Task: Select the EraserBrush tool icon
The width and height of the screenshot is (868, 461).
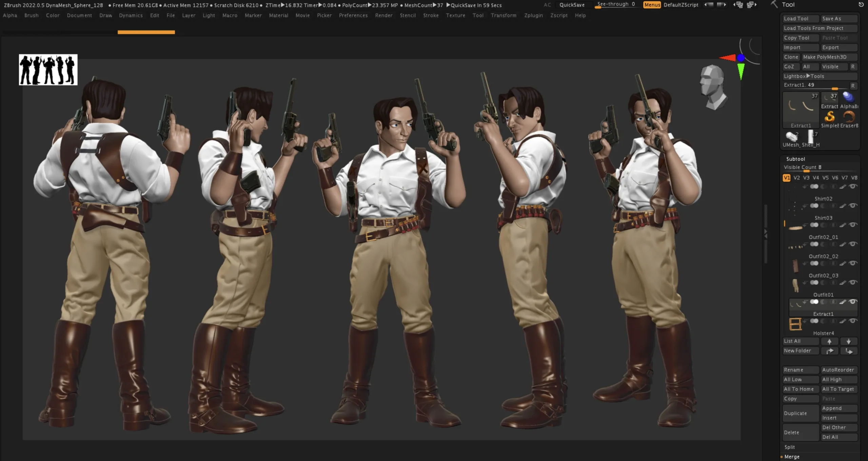Action: click(849, 117)
